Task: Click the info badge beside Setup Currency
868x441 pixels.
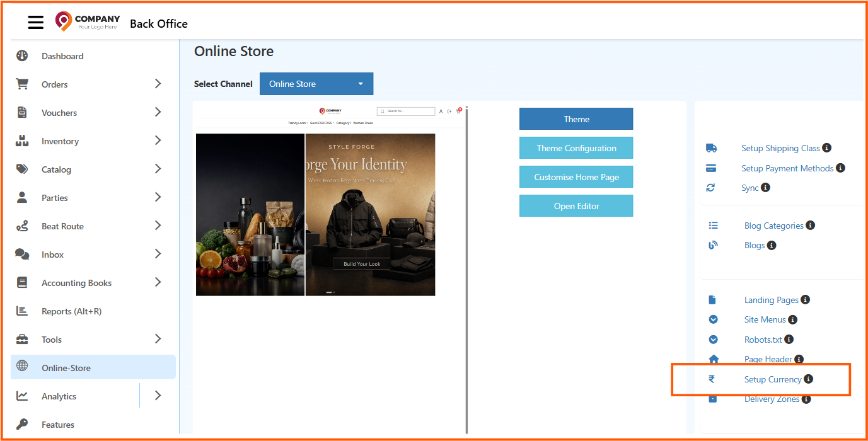Action: click(x=810, y=379)
